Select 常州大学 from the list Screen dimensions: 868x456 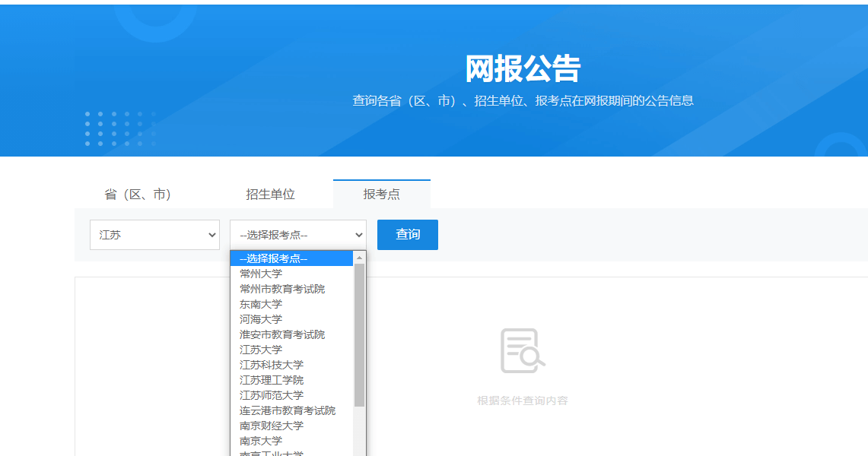click(x=261, y=274)
